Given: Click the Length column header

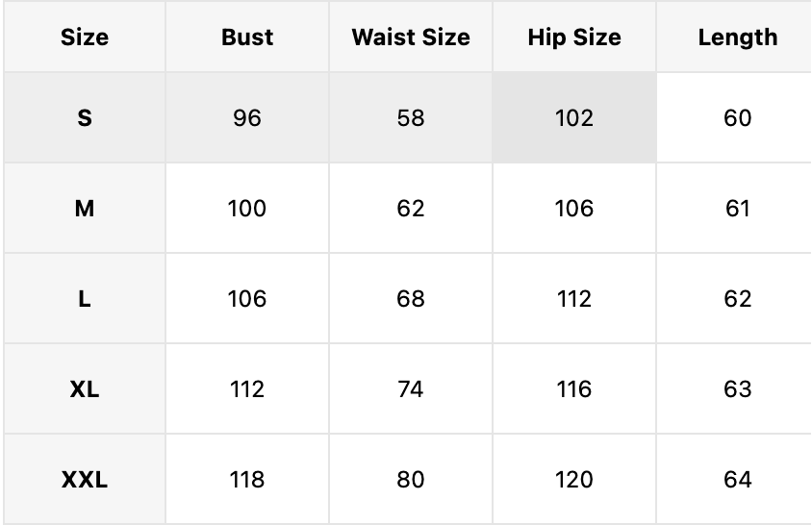Looking at the screenshot, I should pyautogui.click(x=737, y=37).
